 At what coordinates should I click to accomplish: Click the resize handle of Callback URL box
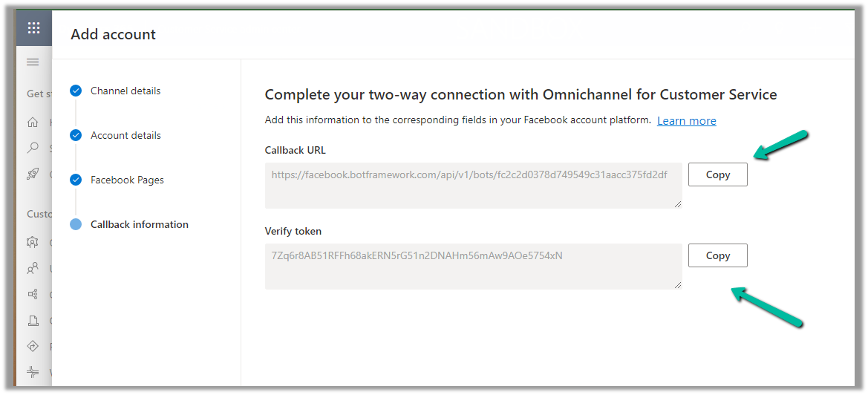coord(678,204)
